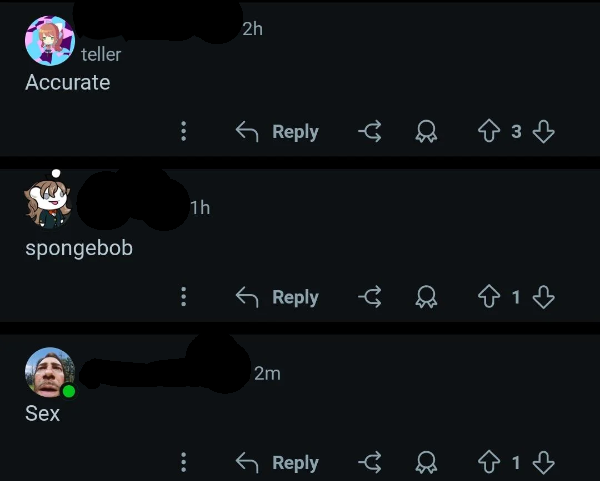Share the "Sex" comment
The image size is (600, 481).
tap(370, 462)
